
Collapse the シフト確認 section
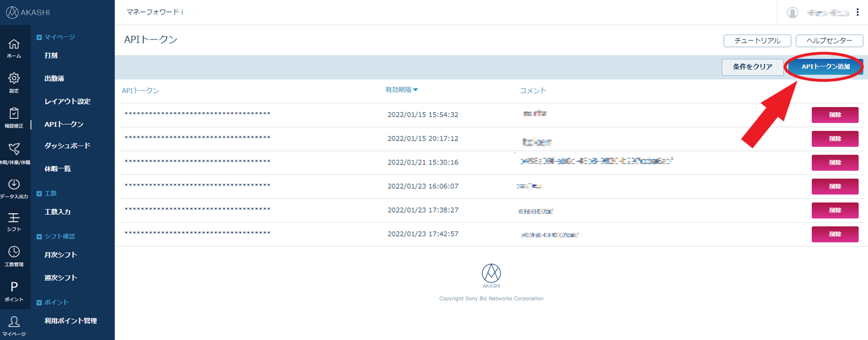pyautogui.click(x=39, y=236)
